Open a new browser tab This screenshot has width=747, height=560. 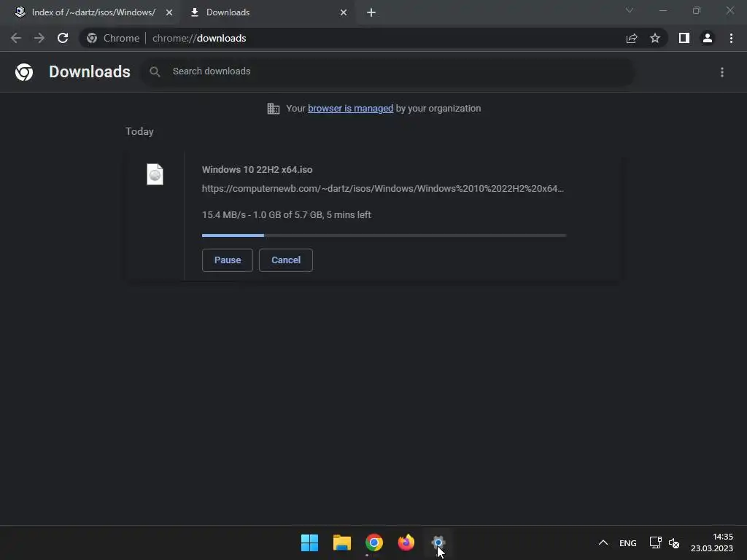tap(371, 12)
